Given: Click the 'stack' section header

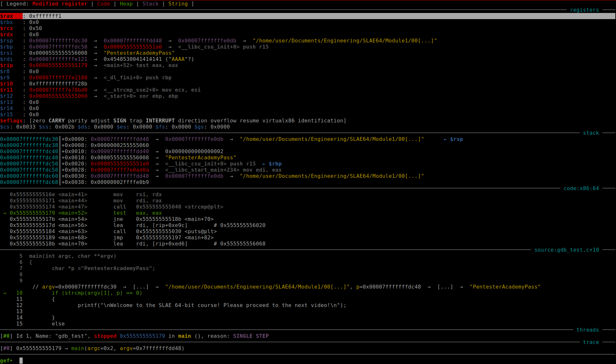Looking at the screenshot, I should pyautogui.click(x=591, y=133).
